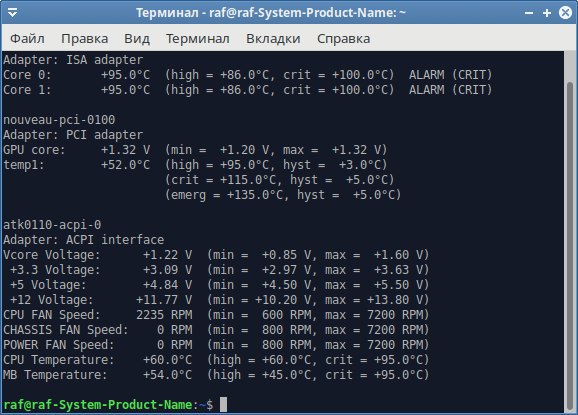Click the Vcore Voltage +1.22 V value
Viewport: 578px width, 415px height.
168,255
